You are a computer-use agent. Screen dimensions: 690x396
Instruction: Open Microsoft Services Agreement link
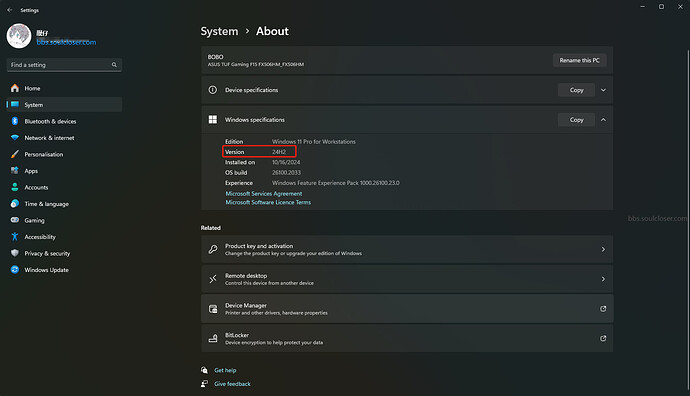pos(264,194)
